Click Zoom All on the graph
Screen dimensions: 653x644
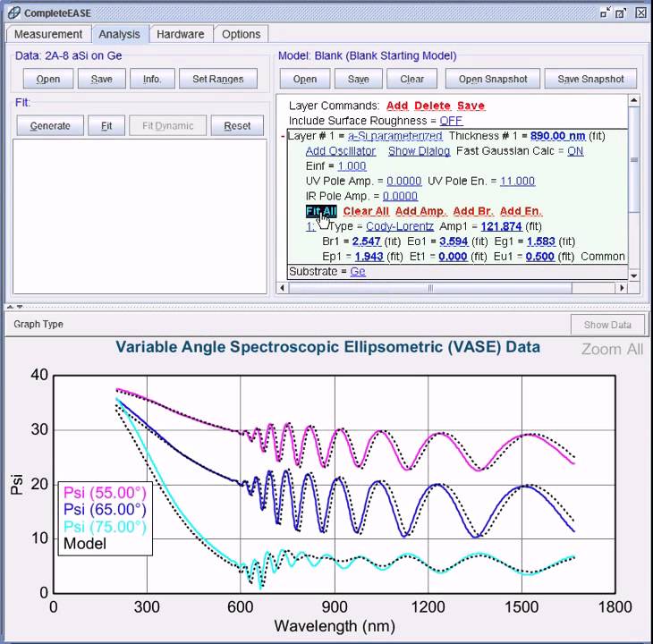click(x=612, y=349)
